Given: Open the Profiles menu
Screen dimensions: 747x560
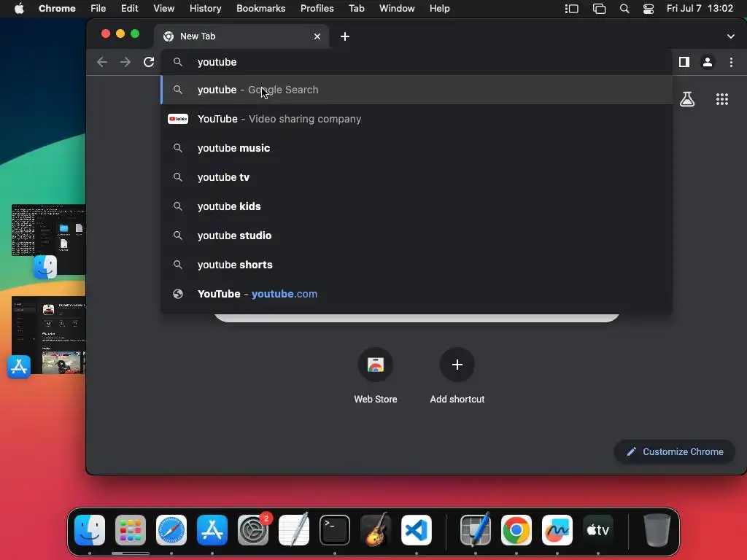Looking at the screenshot, I should click(317, 9).
